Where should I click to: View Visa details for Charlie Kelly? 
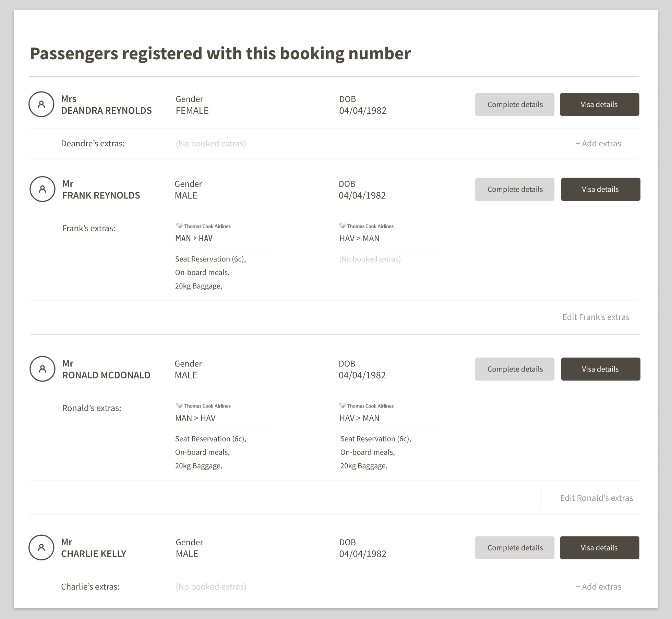(599, 548)
